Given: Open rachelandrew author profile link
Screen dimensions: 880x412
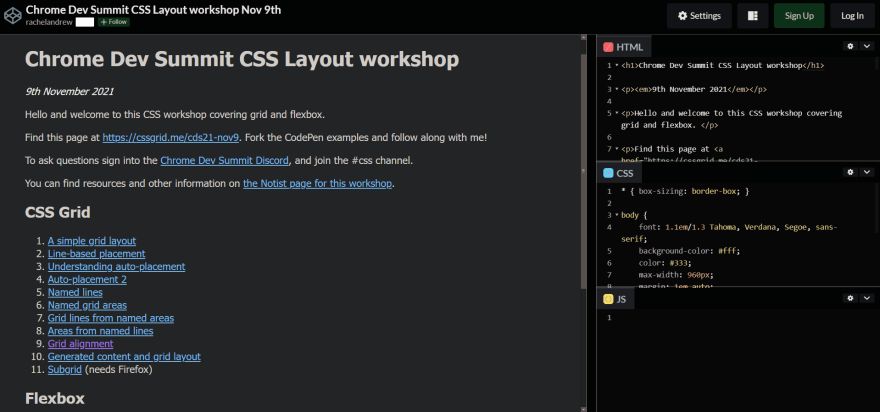Looking at the screenshot, I should pos(49,22).
